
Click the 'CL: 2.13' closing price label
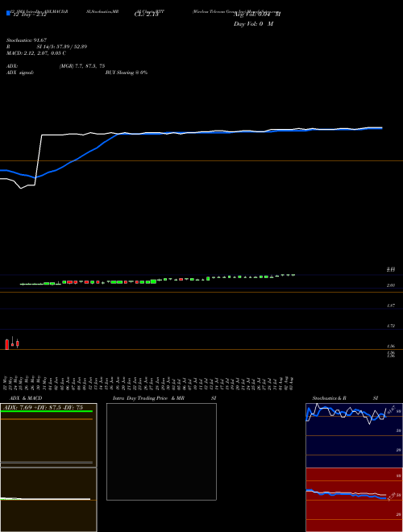point(146,15)
